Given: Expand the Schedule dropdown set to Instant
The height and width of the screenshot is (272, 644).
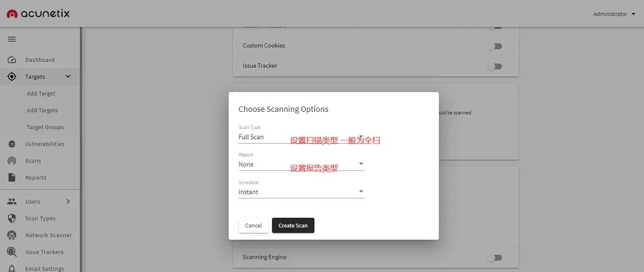Looking at the screenshot, I should (x=301, y=192).
